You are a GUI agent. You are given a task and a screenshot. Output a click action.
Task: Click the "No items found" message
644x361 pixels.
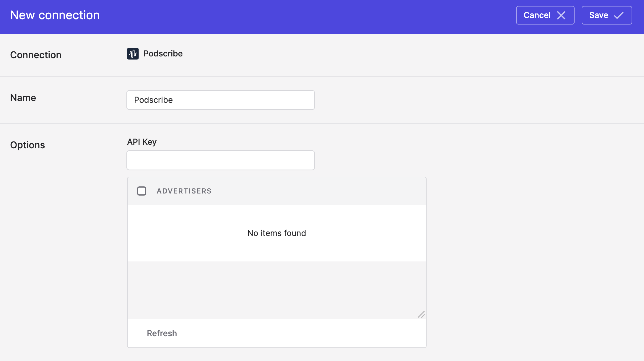(x=277, y=233)
